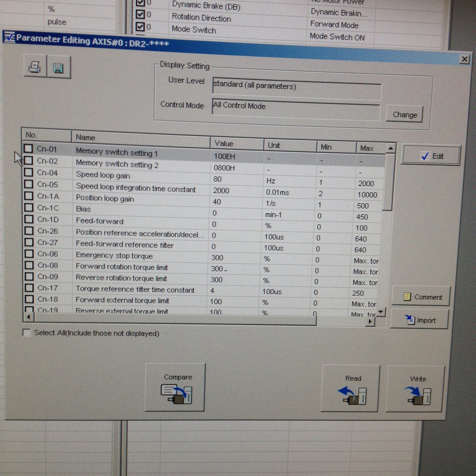Toggle Select All include not displayed checkbox
The width and height of the screenshot is (476, 476).
pos(26,332)
